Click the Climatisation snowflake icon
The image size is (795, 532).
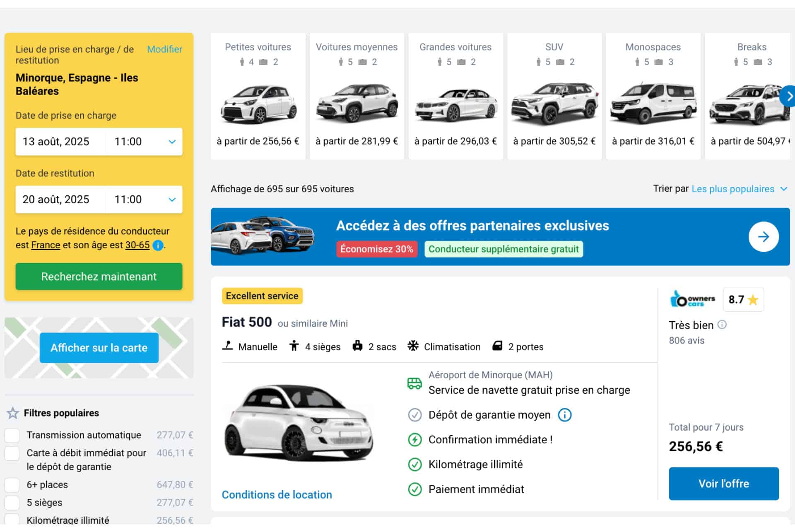coord(413,346)
